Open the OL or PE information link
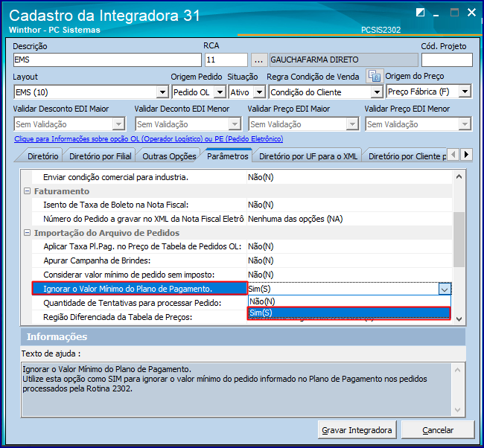The image size is (484, 448). click(x=148, y=139)
